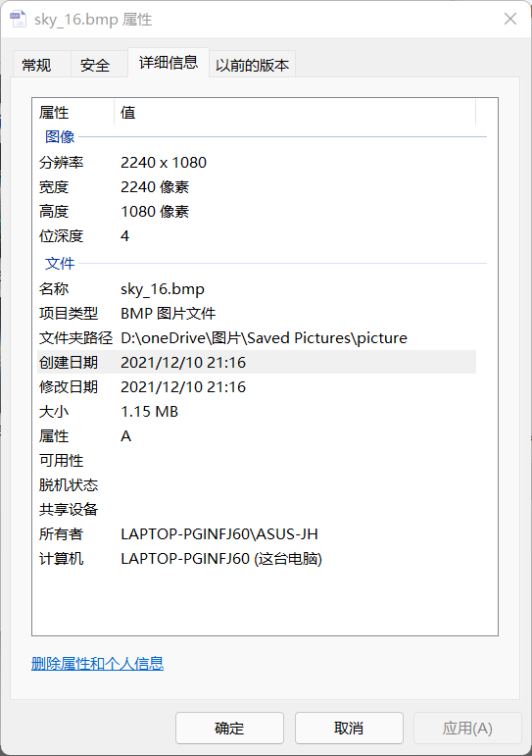Select the 分辨率 row
The height and width of the screenshot is (756, 532).
pyautogui.click(x=257, y=163)
